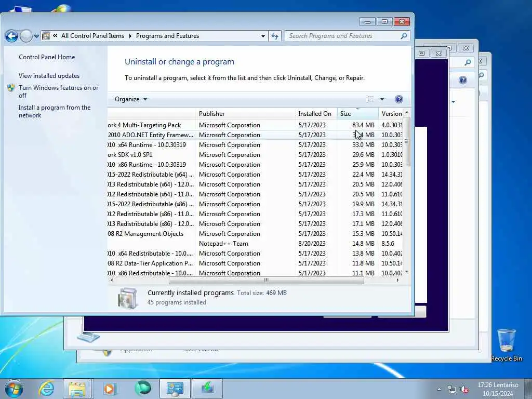Click the taskbar clock showing 17:26

[498, 389]
